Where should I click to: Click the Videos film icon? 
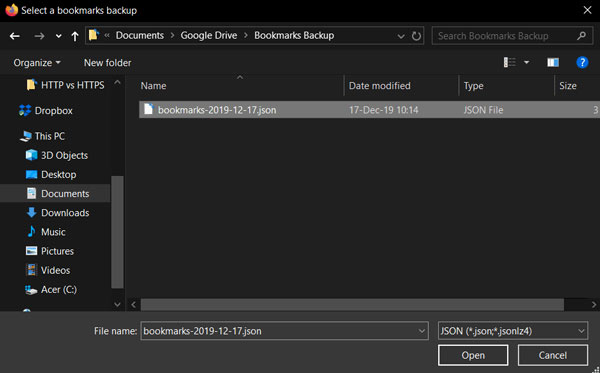pos(31,270)
